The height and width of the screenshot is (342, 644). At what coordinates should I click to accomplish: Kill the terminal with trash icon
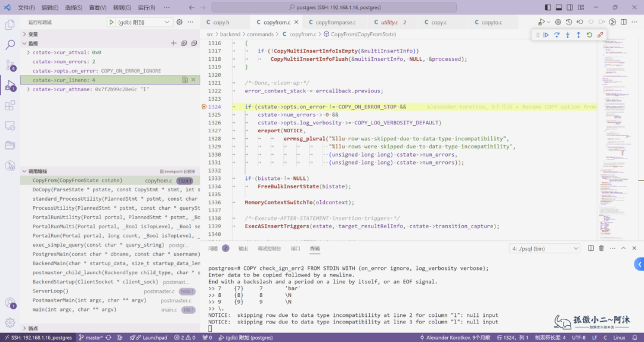click(x=601, y=248)
